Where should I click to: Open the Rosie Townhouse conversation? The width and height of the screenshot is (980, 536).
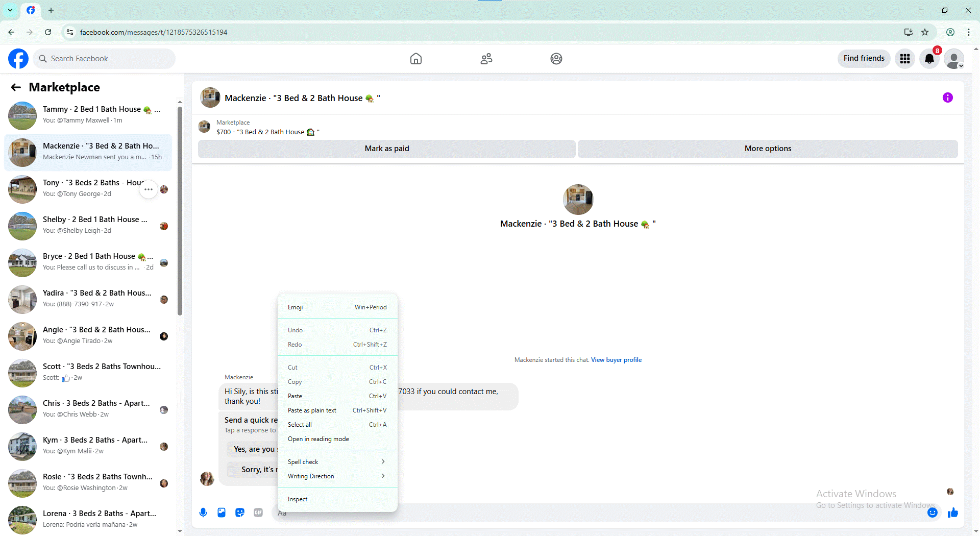pyautogui.click(x=88, y=483)
